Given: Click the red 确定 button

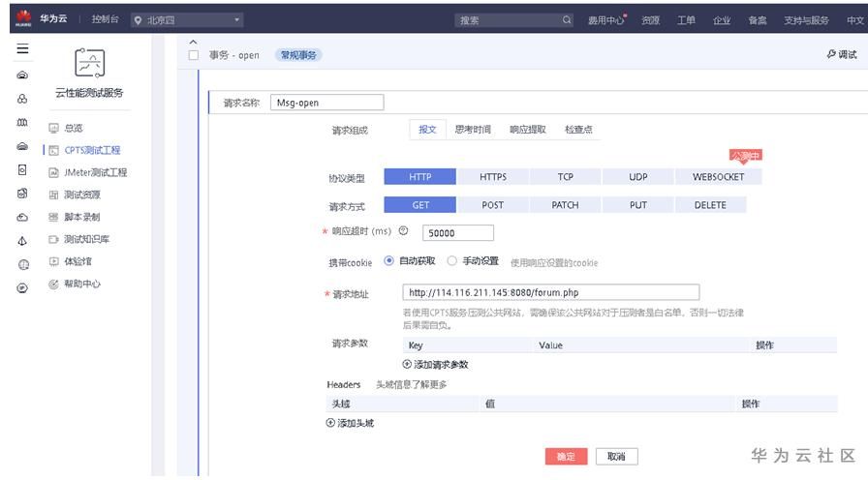Looking at the screenshot, I should pos(566,456).
